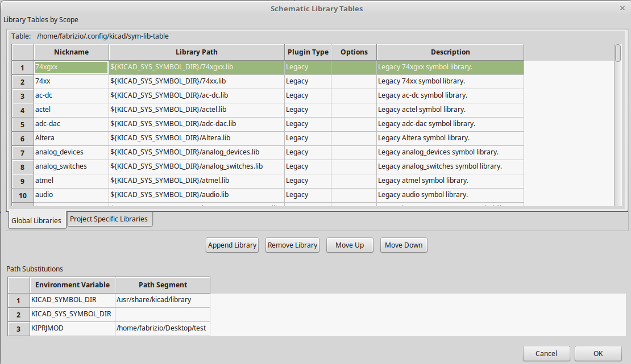Screen dimensions: 631x364
Task: Click the Move Down button
Action: pos(403,245)
